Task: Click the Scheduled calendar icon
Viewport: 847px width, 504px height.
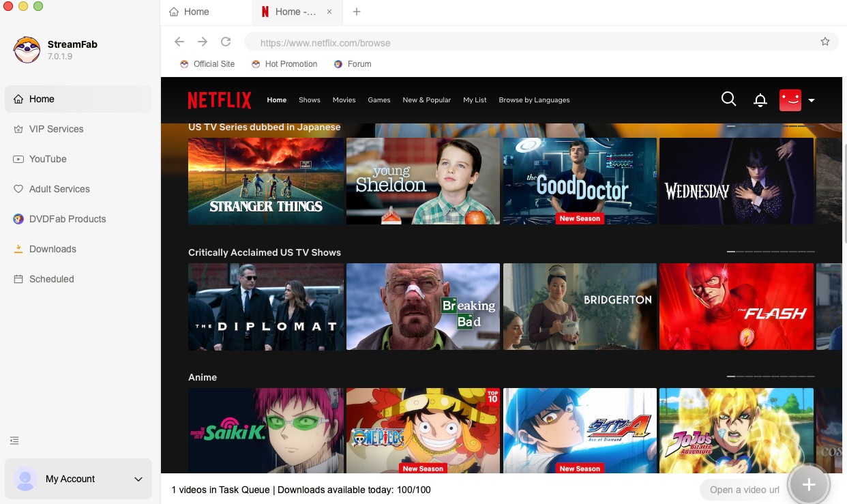Action: pyautogui.click(x=18, y=279)
